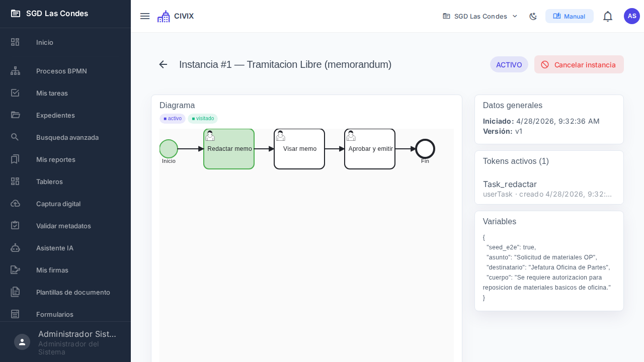Open Formularios
The height and width of the screenshot is (362, 644).
tap(65, 314)
